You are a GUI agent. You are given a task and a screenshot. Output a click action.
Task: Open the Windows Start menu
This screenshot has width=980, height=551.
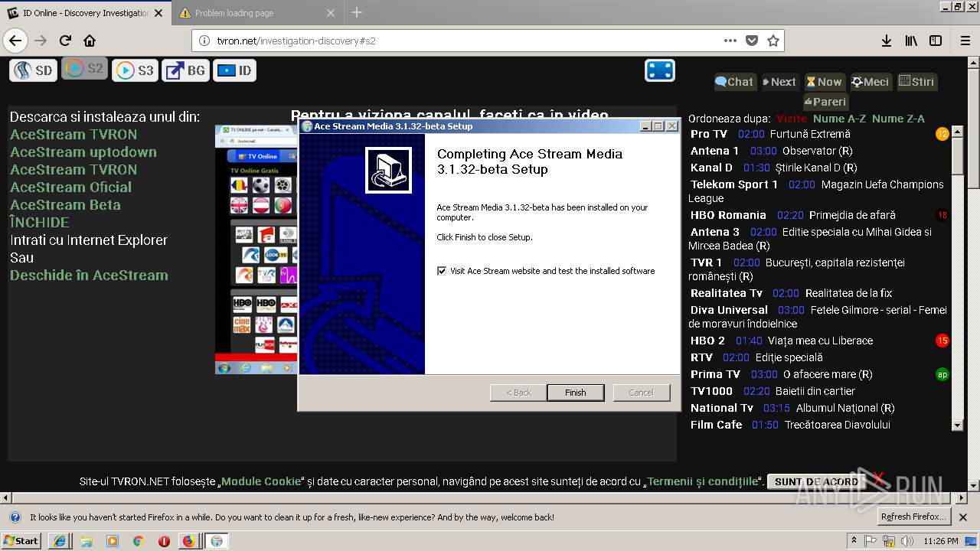(21, 540)
